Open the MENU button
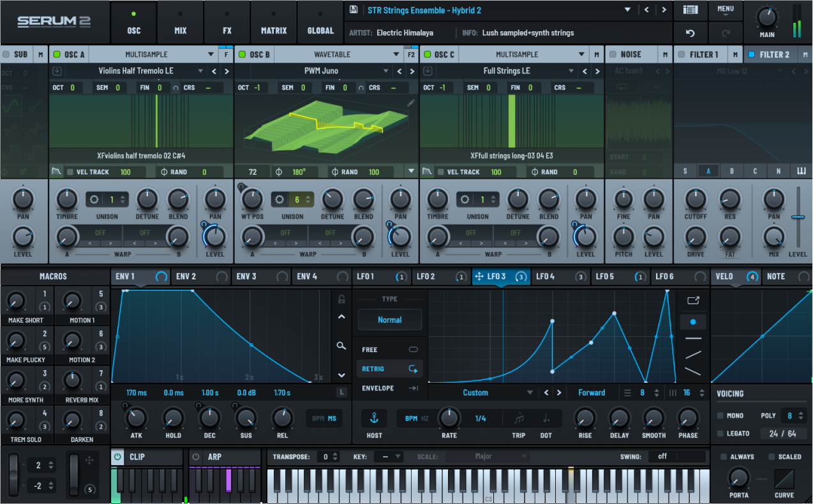This screenshot has height=504, width=813. pyautogui.click(x=726, y=10)
